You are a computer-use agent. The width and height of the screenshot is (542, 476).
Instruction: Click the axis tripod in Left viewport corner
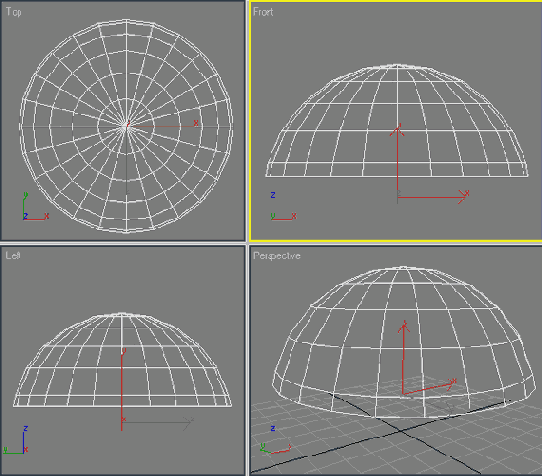pos(16,440)
